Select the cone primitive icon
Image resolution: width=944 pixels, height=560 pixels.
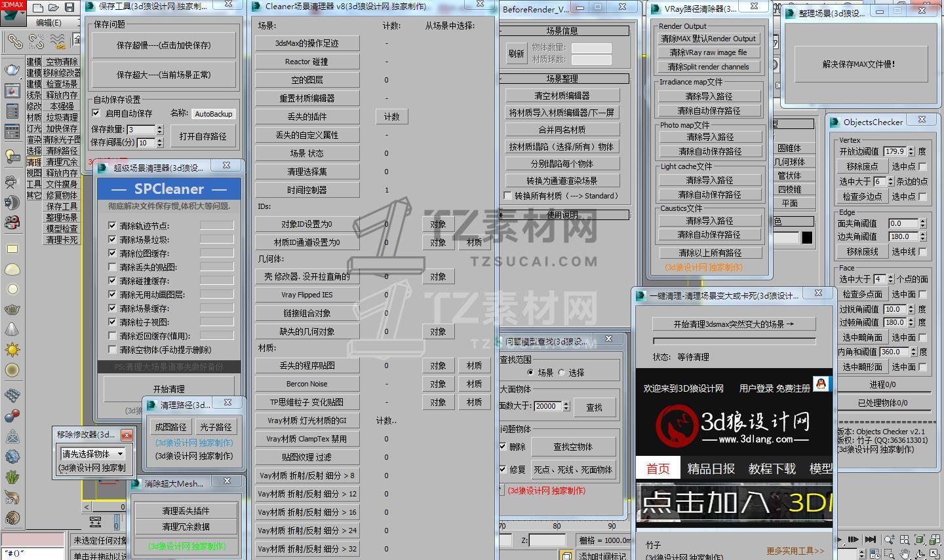[12, 329]
